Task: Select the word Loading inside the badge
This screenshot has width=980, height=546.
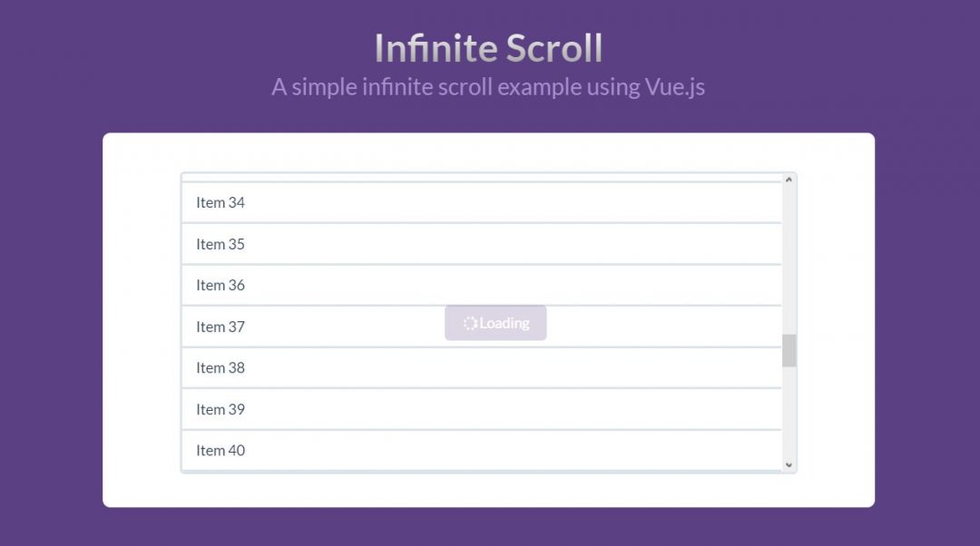Action: point(504,323)
